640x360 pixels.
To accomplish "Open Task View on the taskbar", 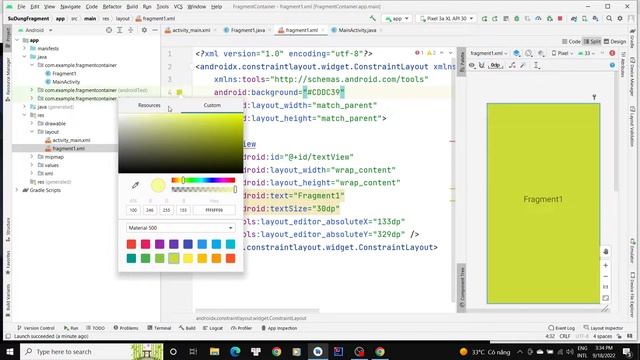I will 193,351.
